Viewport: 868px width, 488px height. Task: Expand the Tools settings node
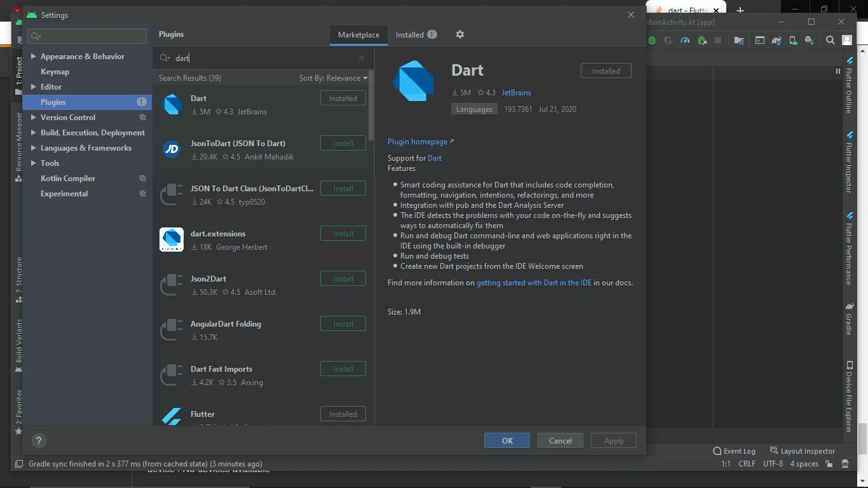coord(33,163)
